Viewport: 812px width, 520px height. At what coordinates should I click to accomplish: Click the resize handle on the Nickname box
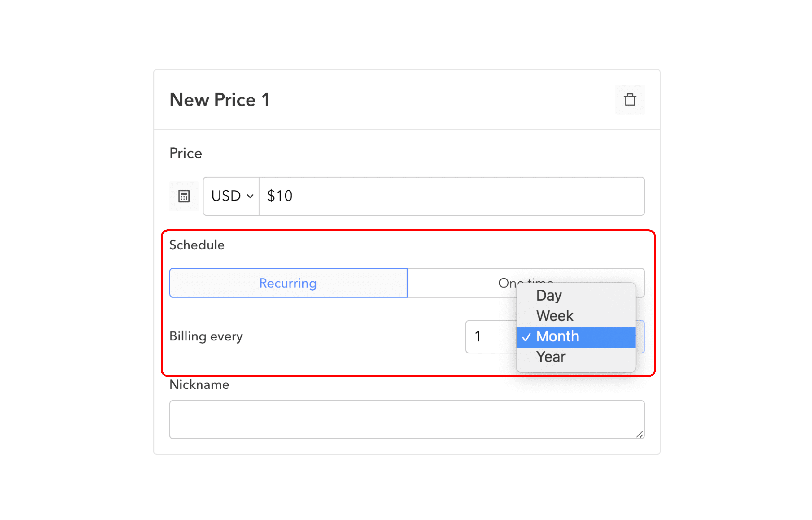pyautogui.click(x=640, y=435)
